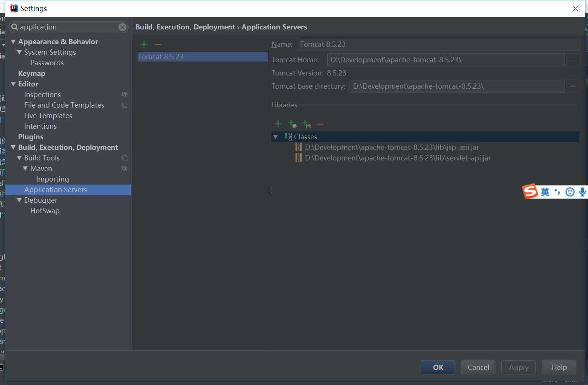Open the Plugins settings page
The width and height of the screenshot is (588, 385).
coord(31,137)
